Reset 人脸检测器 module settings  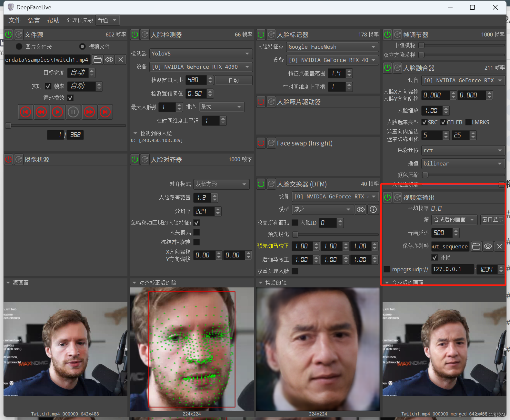click(x=145, y=34)
